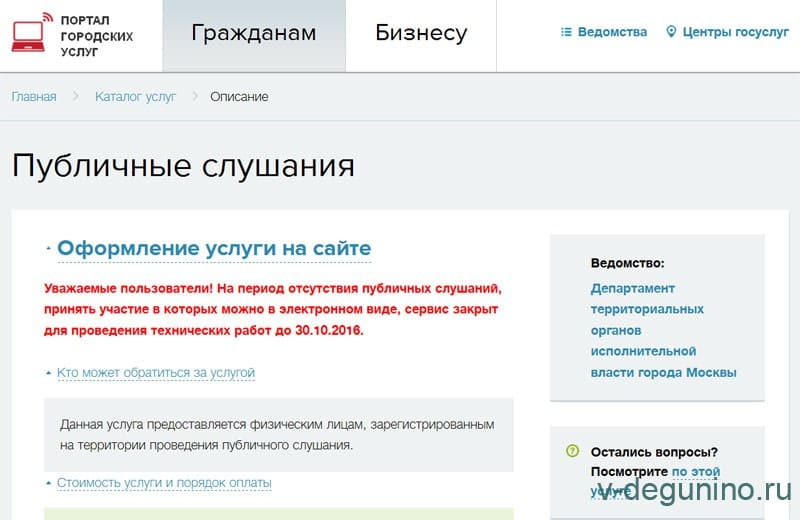Click the map pin icon beside Центры госуслуг
The width and height of the screenshot is (800, 520).
[671, 32]
